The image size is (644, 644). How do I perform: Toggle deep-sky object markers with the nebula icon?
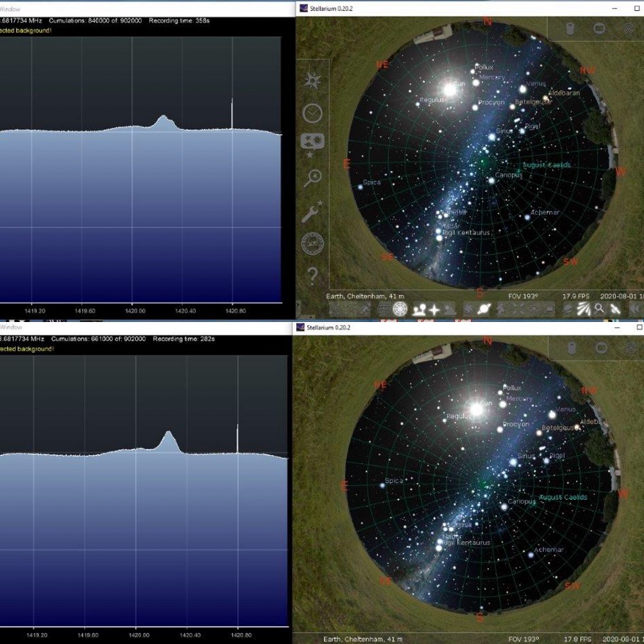[468, 310]
